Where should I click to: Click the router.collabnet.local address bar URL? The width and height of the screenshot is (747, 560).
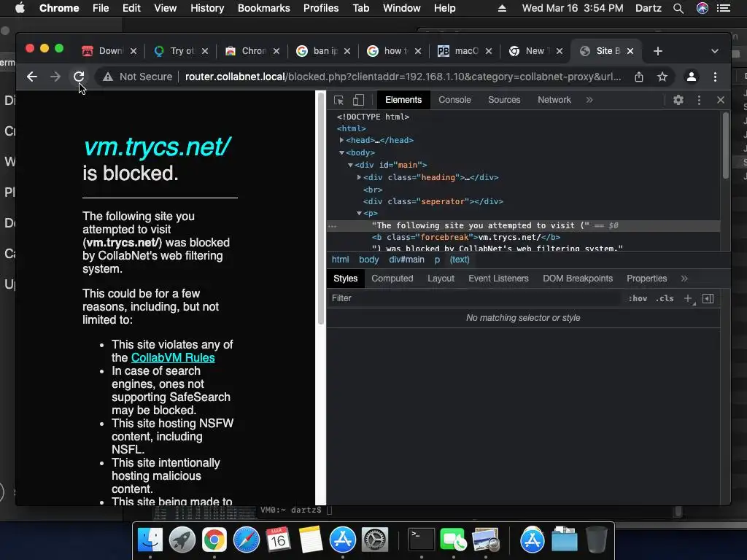pyautogui.click(x=403, y=77)
